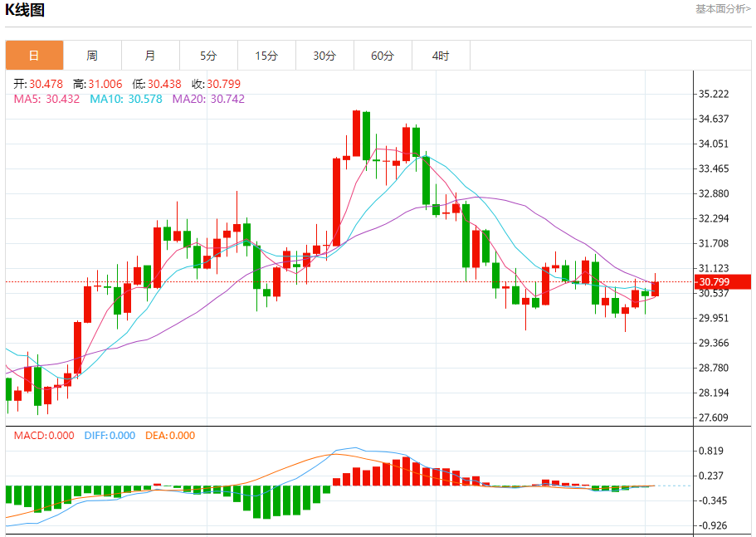The width and height of the screenshot is (756, 537).
Task: Switch to the 月 monthly tab
Action: pos(150,56)
